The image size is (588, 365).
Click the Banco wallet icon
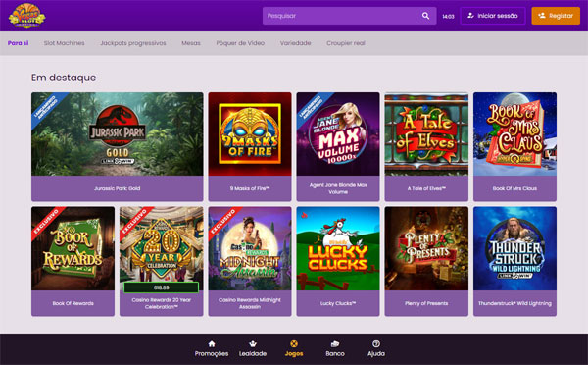click(x=335, y=344)
